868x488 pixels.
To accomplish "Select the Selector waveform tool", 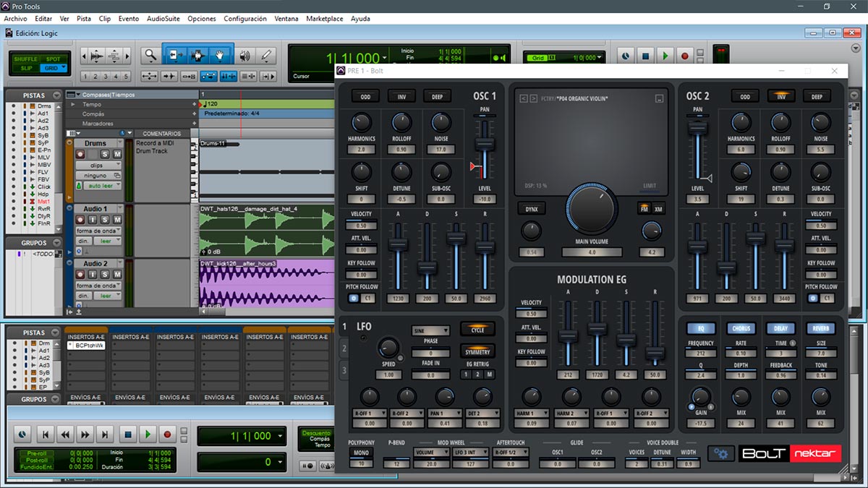I will click(197, 55).
